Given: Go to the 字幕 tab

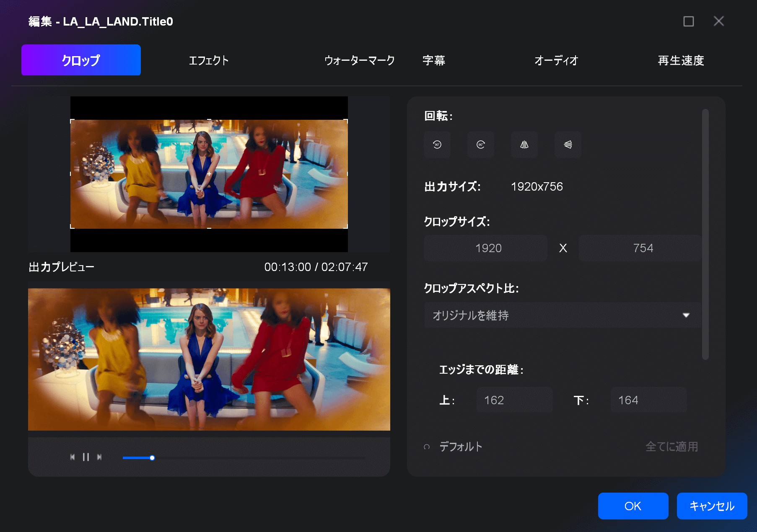Looking at the screenshot, I should tap(434, 60).
